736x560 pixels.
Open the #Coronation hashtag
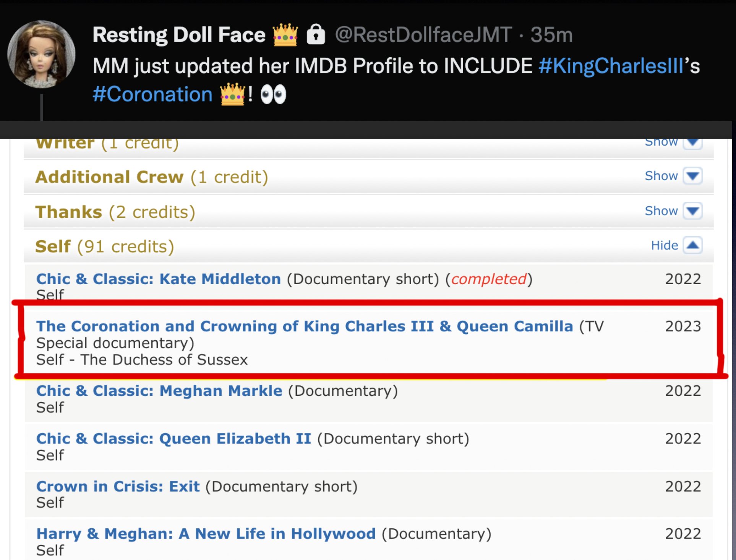tap(152, 94)
